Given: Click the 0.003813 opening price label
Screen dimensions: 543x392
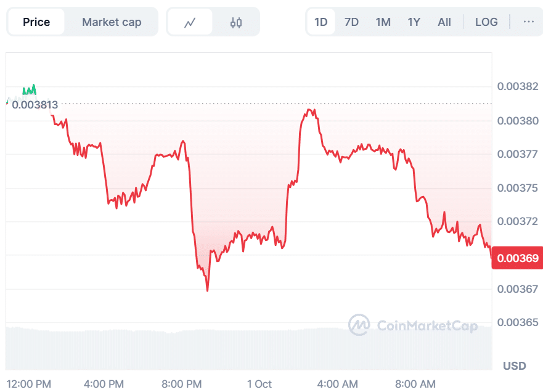Looking at the screenshot, I should coord(35,105).
